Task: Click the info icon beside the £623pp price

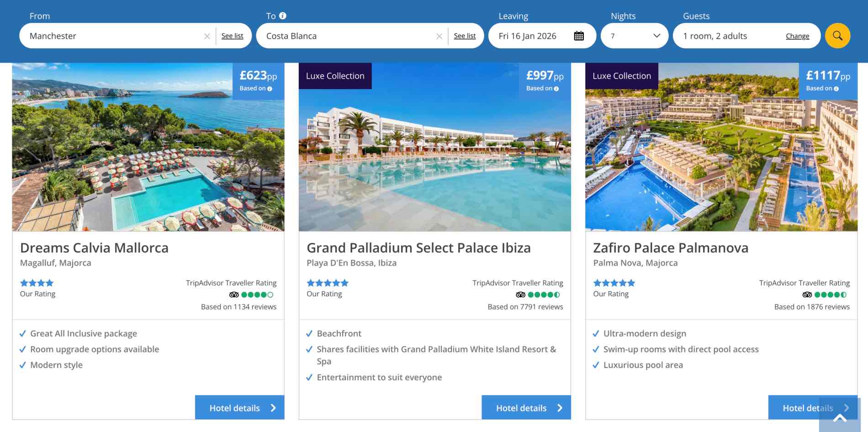Action: [270, 88]
